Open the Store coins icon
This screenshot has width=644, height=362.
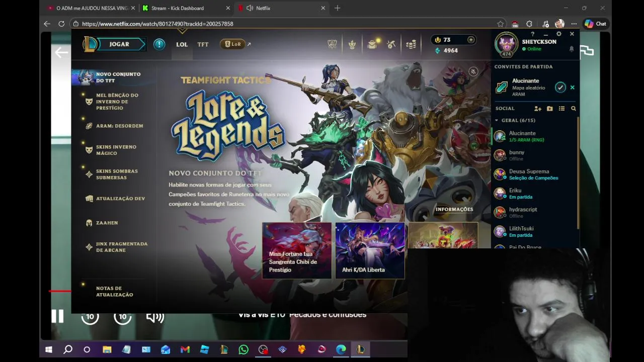tap(411, 44)
